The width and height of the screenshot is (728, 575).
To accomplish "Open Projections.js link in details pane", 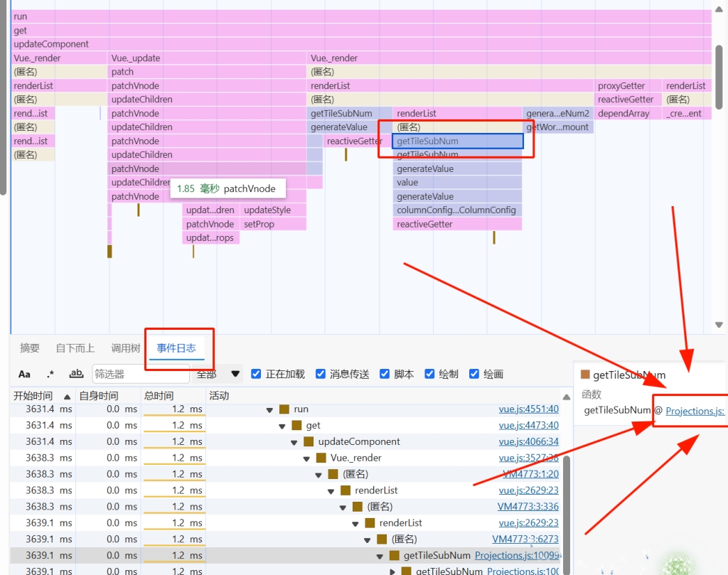I will [695, 411].
